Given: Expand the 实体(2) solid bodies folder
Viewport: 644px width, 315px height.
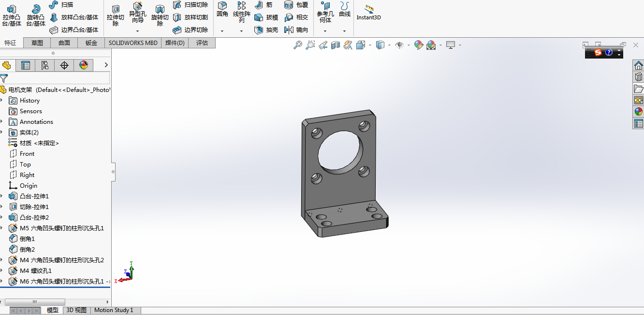Looking at the screenshot, I should (x=2, y=133).
